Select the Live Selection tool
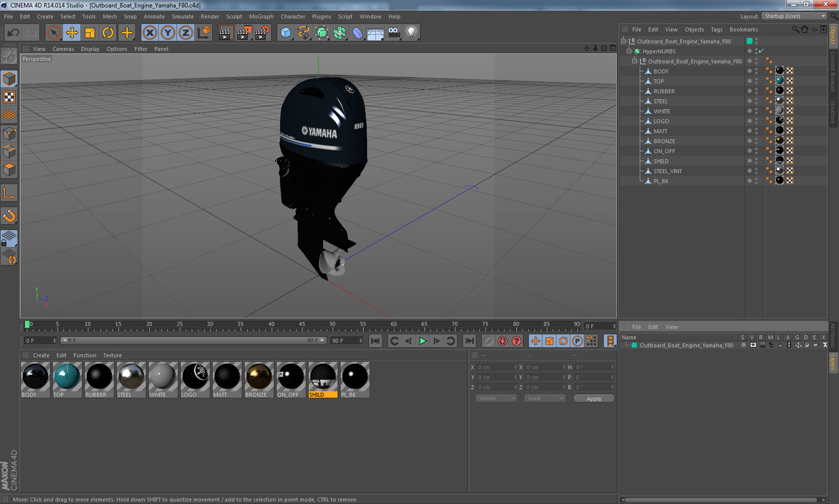Image resolution: width=839 pixels, height=504 pixels. coord(53,33)
